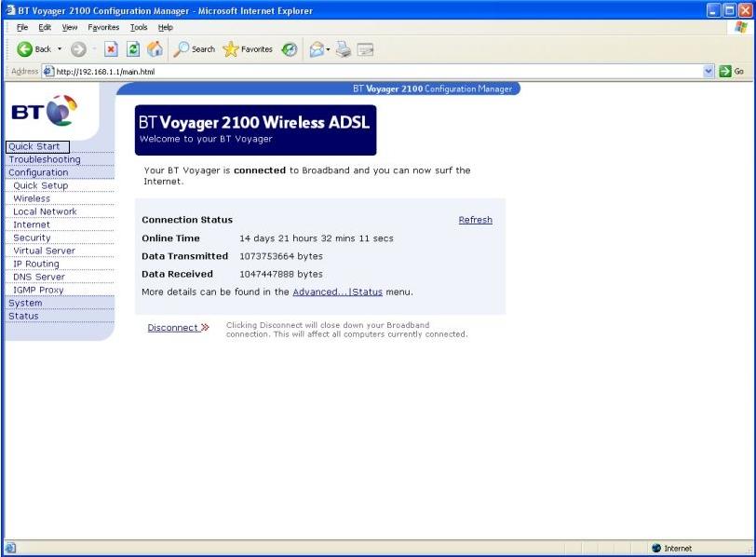The image size is (756, 557).
Task: Click the Internet zone globe in status bar
Action: pos(655,548)
